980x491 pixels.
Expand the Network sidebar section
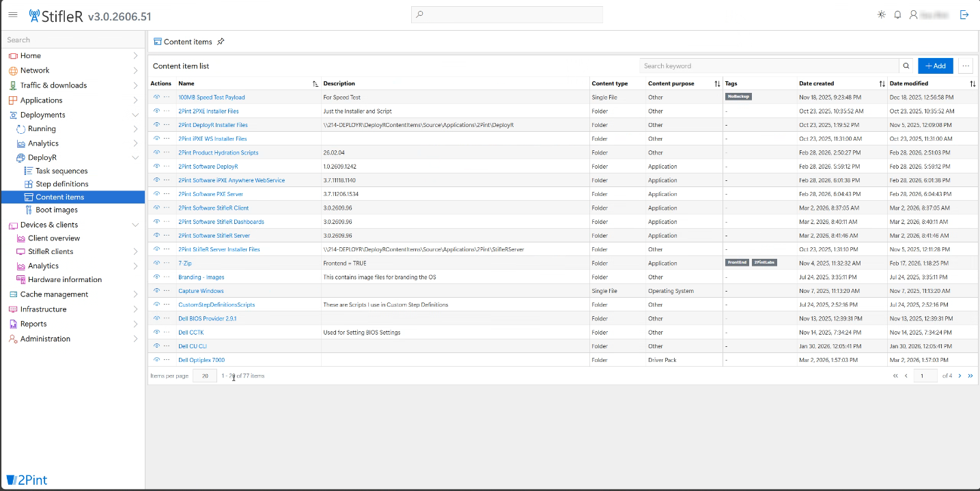pos(135,70)
